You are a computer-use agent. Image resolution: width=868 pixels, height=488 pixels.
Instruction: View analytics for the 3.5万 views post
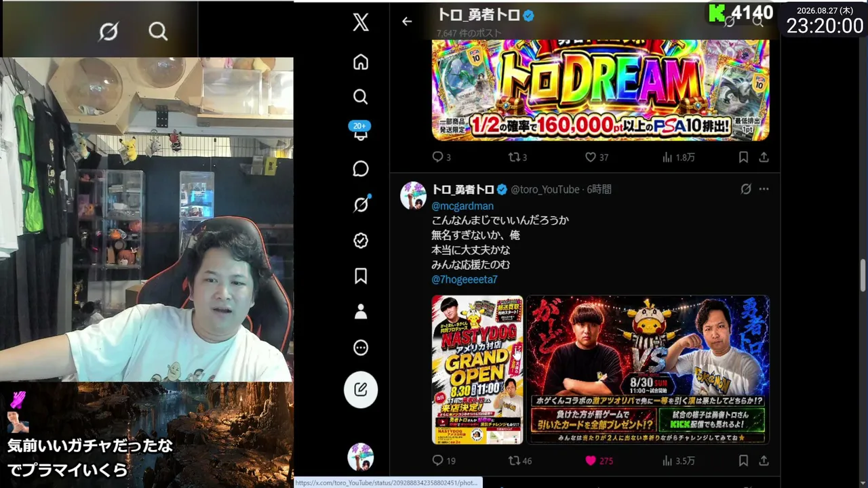678,461
